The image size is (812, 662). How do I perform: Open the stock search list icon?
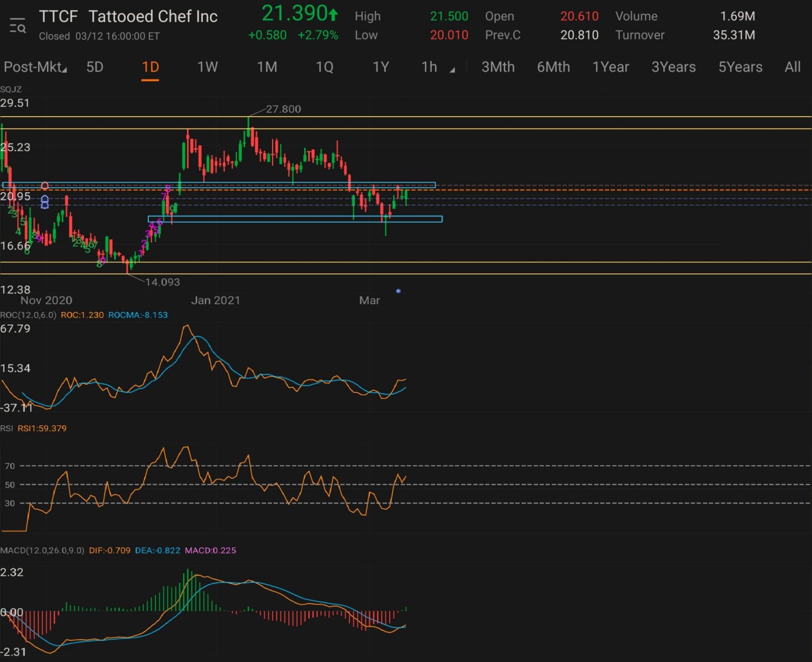point(18,25)
